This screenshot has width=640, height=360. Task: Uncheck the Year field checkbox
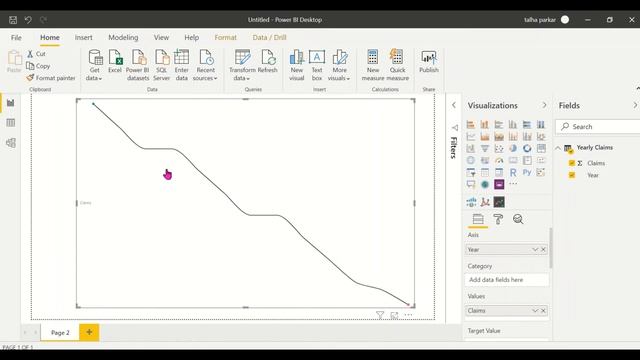click(x=572, y=175)
